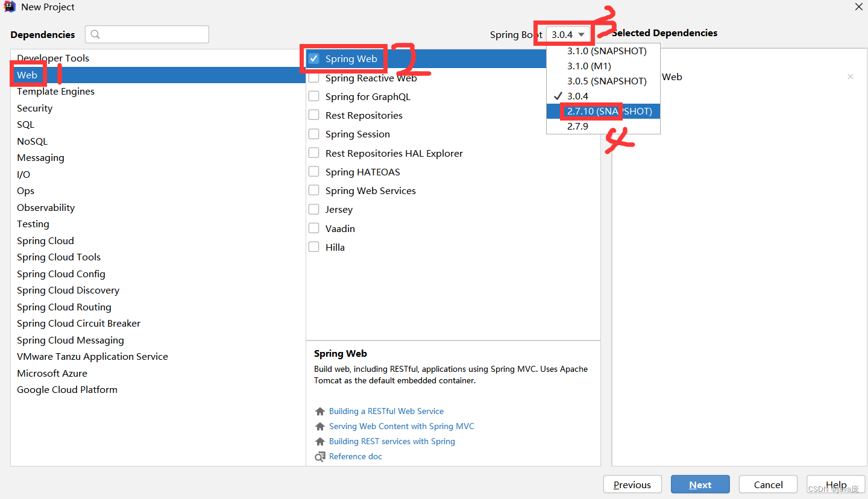Select version 2.7.10 (SNAPSHOT)
The image size is (868, 499).
[603, 111]
